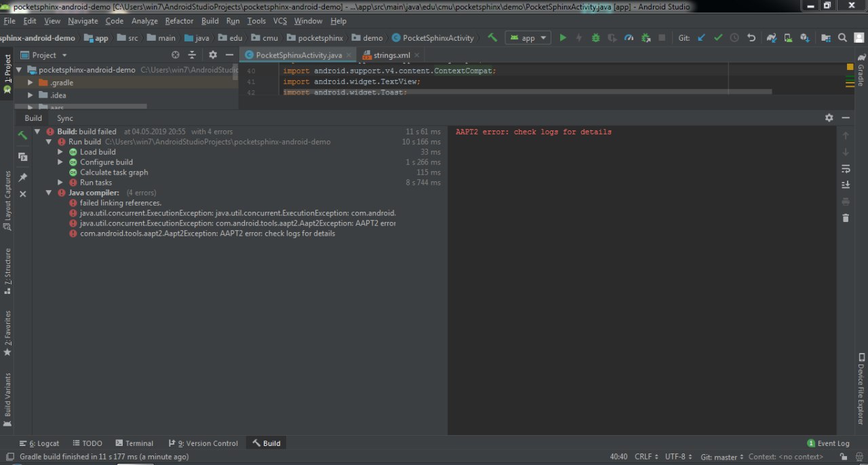The image size is (868, 465).
Task: Rebuild using hammer in Build panel
Action: click(22, 136)
